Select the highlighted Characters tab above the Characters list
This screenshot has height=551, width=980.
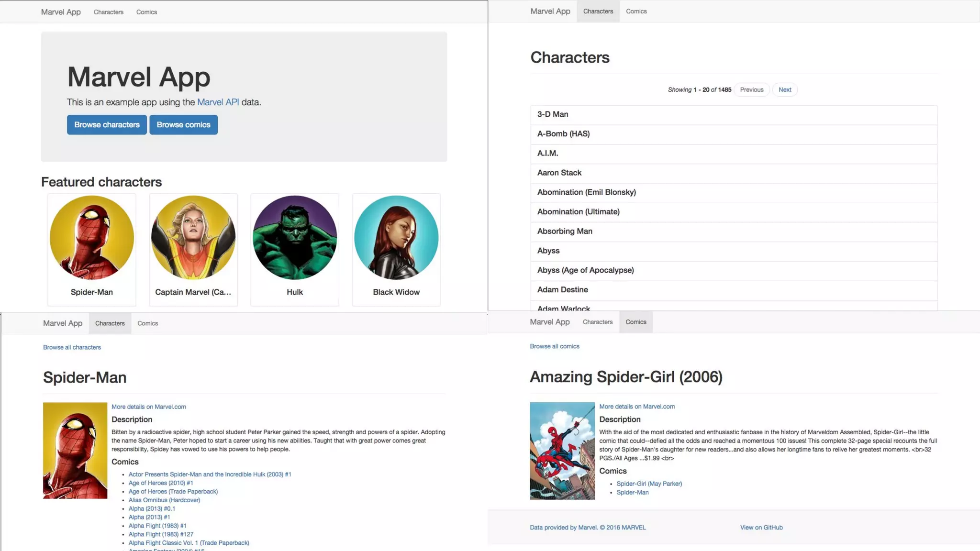tap(598, 11)
